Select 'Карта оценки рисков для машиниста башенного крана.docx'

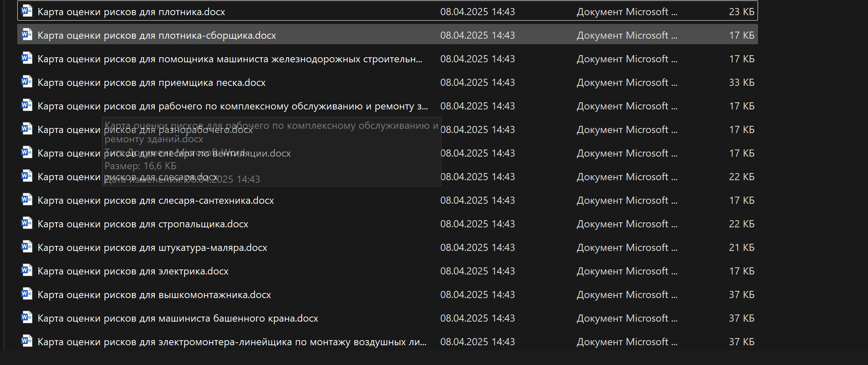tap(178, 318)
